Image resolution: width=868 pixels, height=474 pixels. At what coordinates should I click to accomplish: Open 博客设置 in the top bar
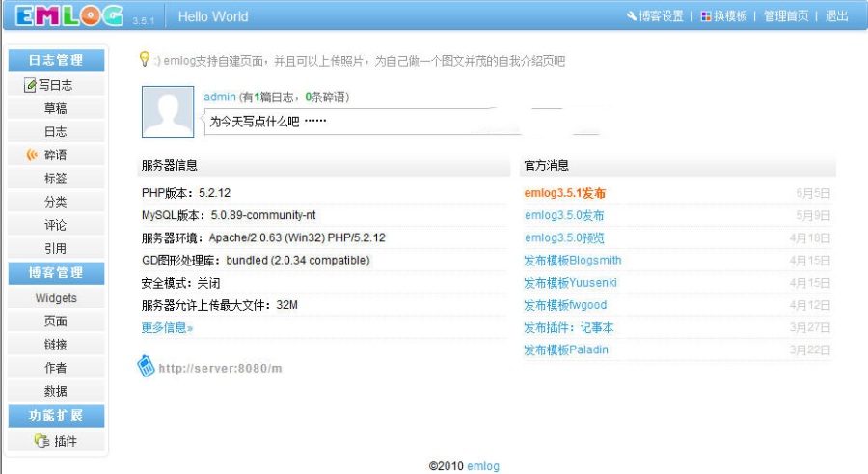[x=661, y=16]
